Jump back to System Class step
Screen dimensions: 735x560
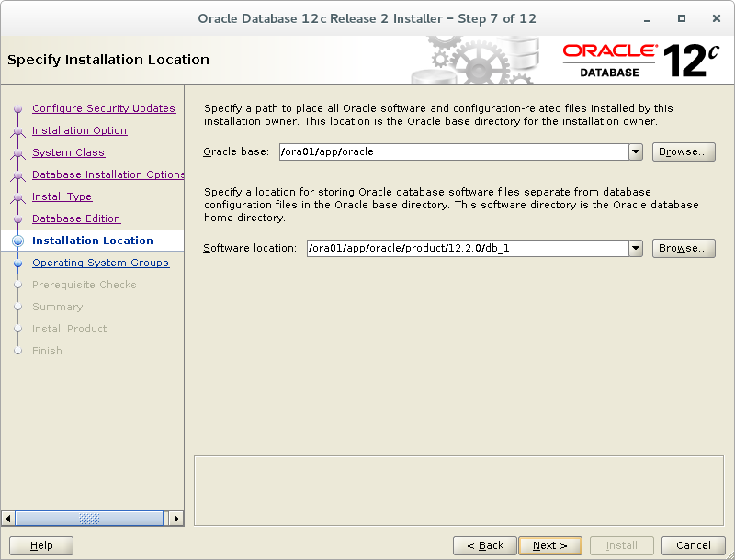[68, 152]
